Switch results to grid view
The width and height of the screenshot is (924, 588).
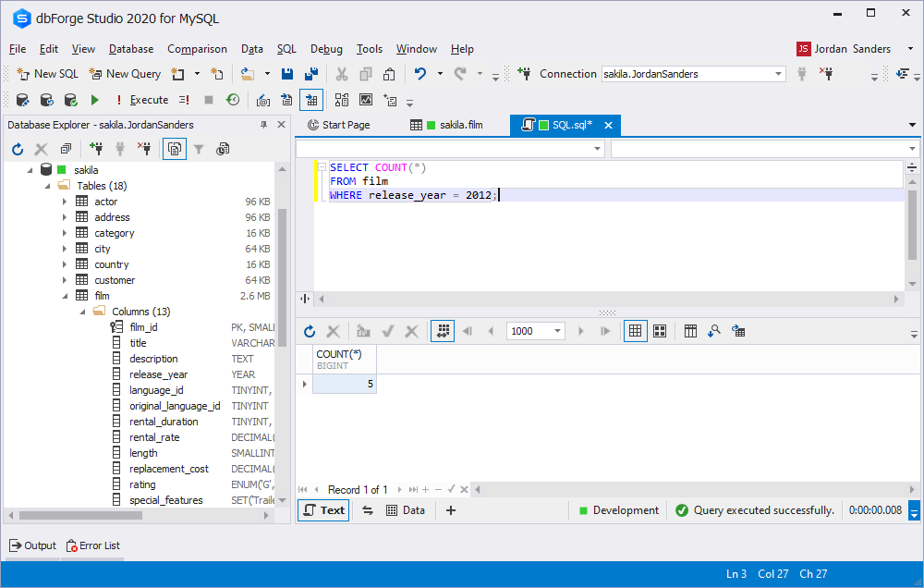[635, 331]
